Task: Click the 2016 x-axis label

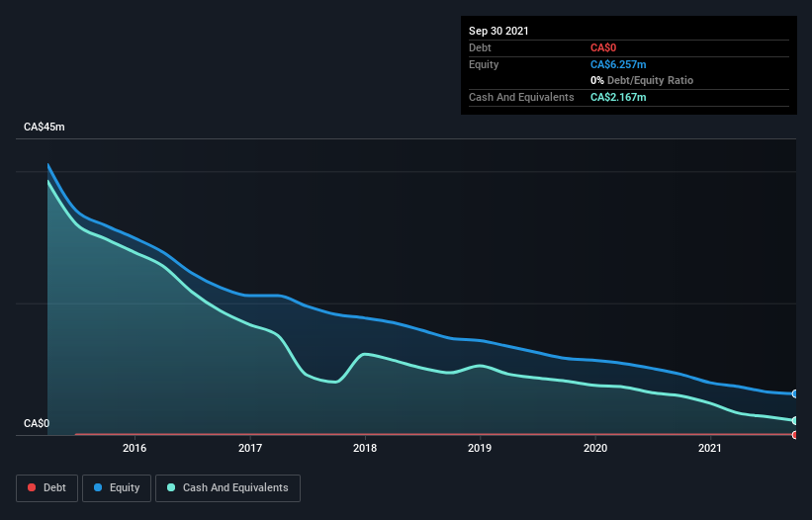Action: point(135,448)
